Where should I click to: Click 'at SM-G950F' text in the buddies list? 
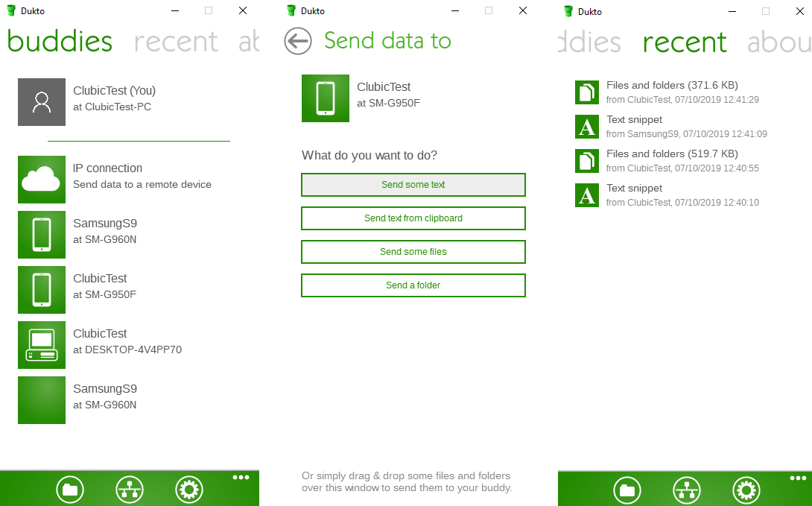tap(104, 294)
